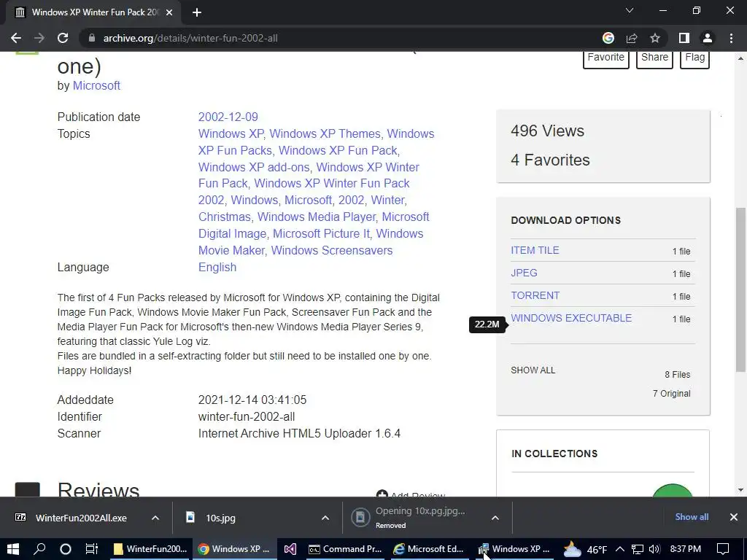Open the Windows Screensavers topic link
The height and width of the screenshot is (560, 747).
click(x=332, y=251)
